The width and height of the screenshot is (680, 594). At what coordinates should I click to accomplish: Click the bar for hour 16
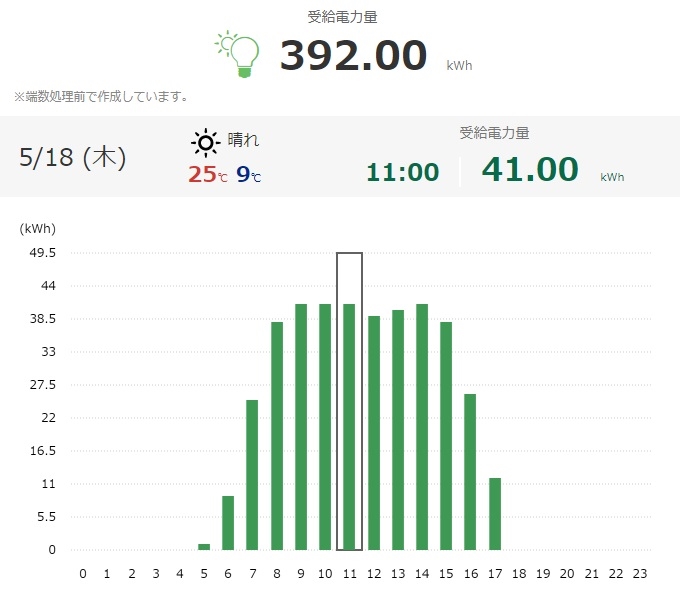click(x=470, y=472)
